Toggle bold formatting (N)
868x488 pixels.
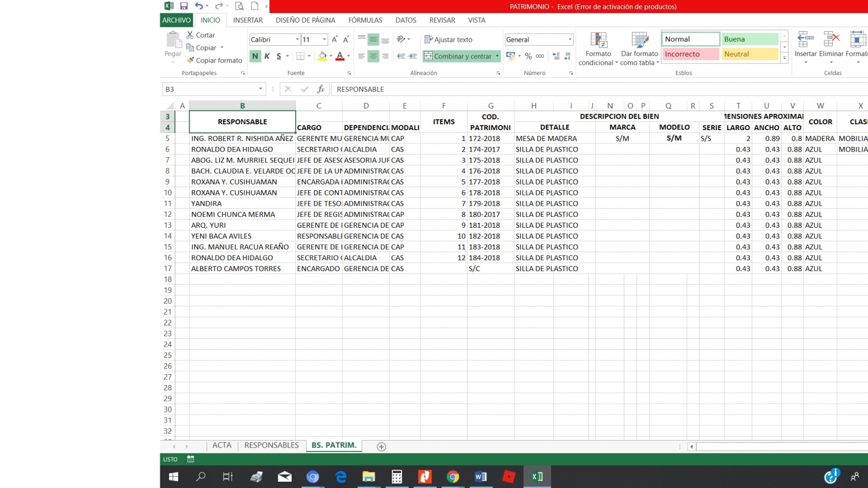coord(255,56)
